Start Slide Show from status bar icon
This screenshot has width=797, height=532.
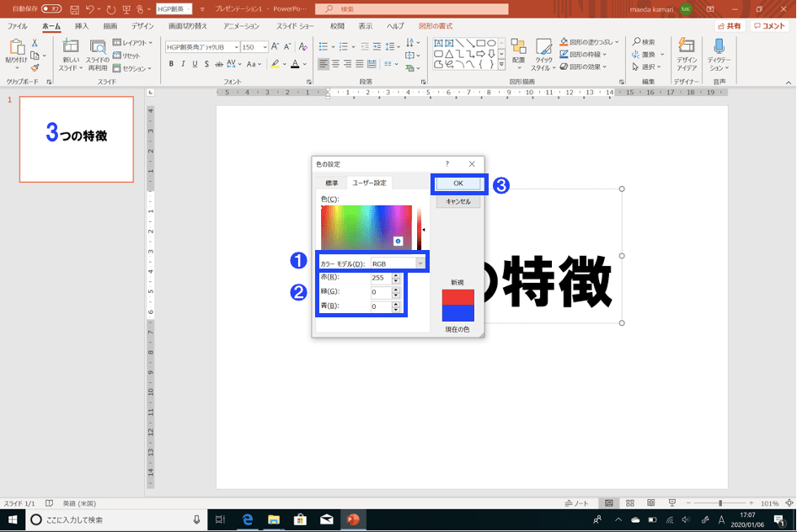[x=672, y=503]
